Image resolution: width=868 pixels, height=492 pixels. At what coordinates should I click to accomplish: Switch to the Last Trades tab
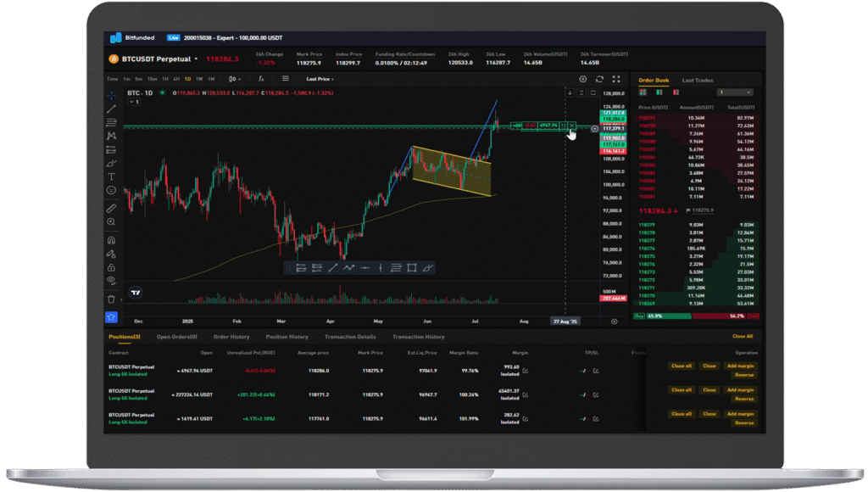698,81
